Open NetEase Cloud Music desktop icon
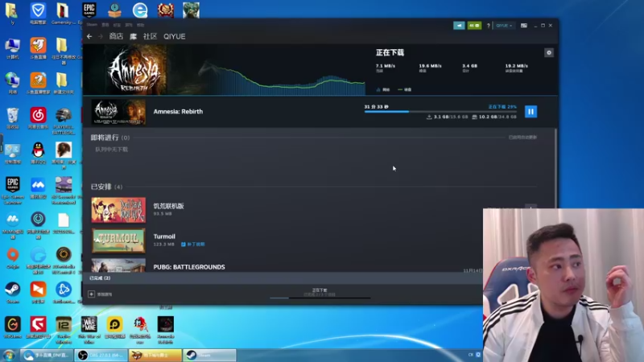 pos(38,118)
